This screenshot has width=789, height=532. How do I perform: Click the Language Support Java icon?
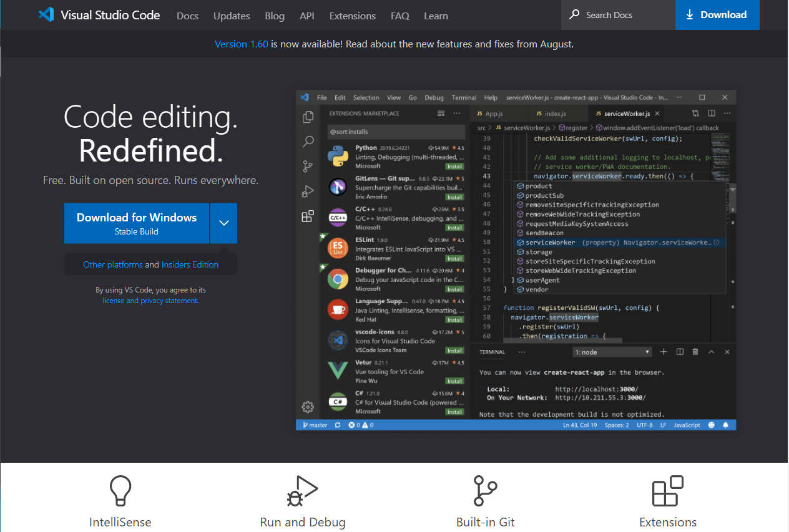click(338, 310)
